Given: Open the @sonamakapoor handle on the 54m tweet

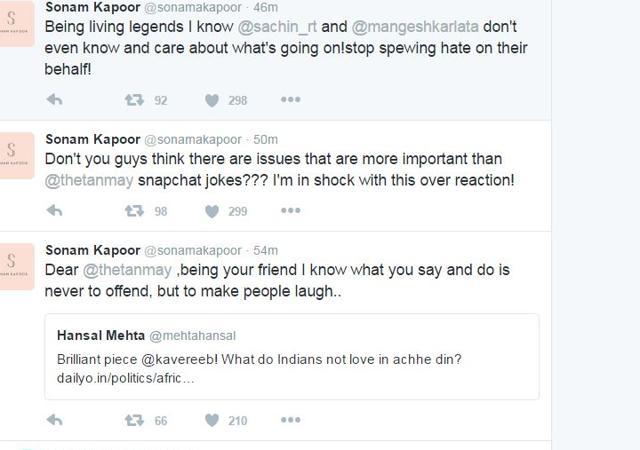Looking at the screenshot, I should click(x=193, y=250).
